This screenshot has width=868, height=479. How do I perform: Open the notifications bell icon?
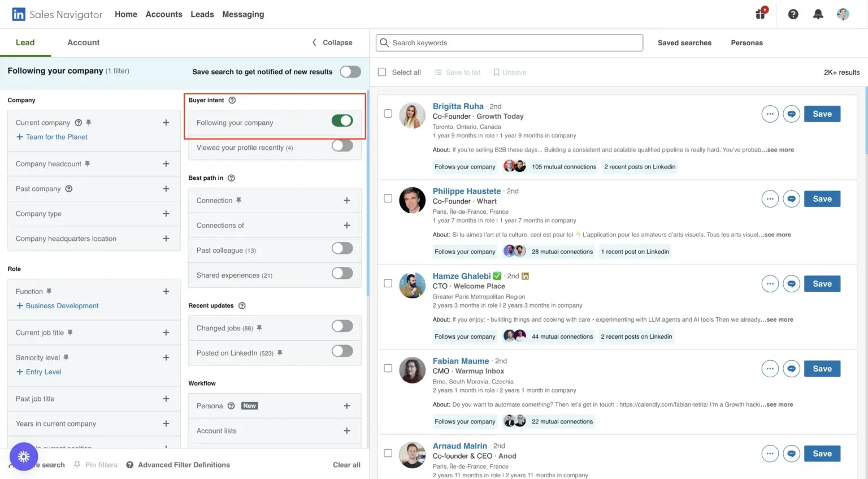point(818,14)
